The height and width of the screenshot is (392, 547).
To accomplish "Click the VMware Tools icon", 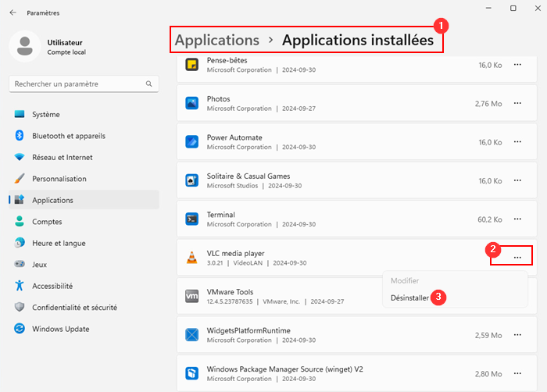I will [x=192, y=296].
